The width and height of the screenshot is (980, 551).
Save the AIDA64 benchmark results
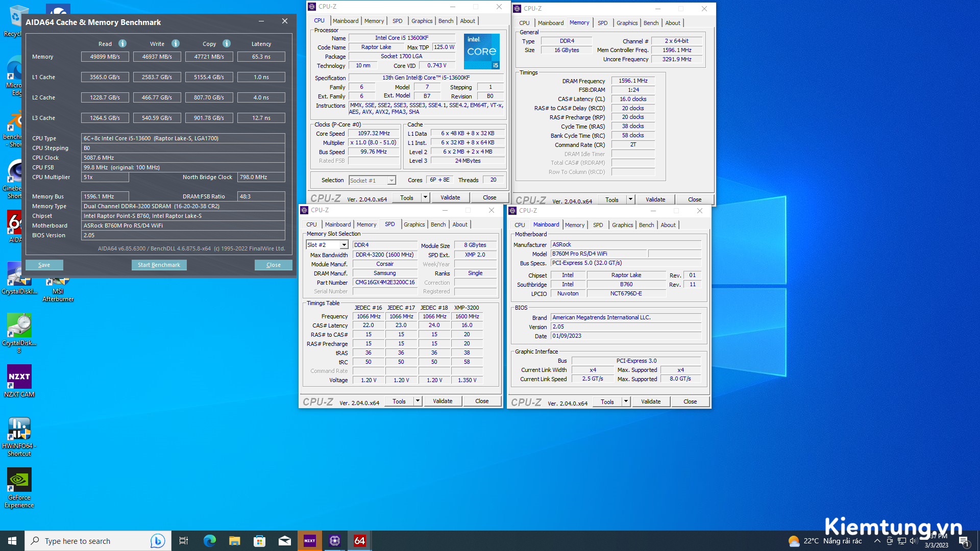(x=44, y=265)
